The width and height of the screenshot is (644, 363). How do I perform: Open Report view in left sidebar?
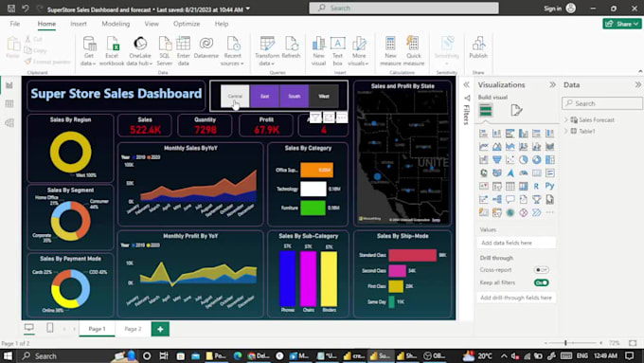[9, 85]
